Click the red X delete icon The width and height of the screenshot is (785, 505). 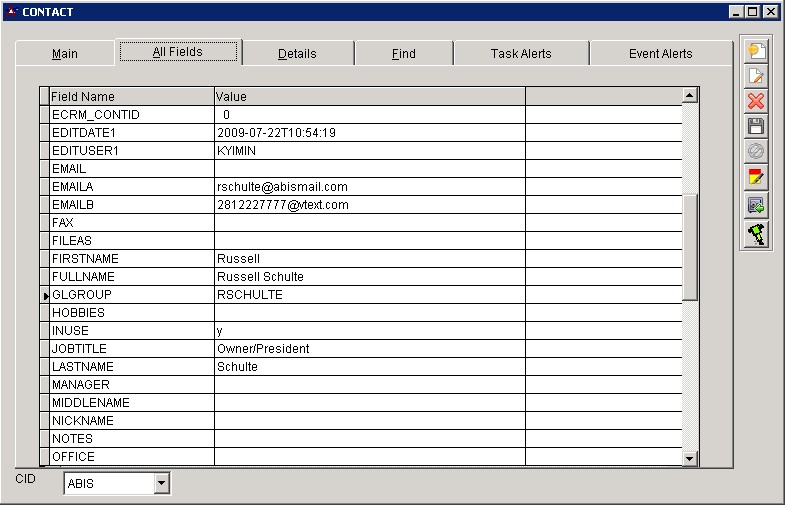(x=756, y=101)
